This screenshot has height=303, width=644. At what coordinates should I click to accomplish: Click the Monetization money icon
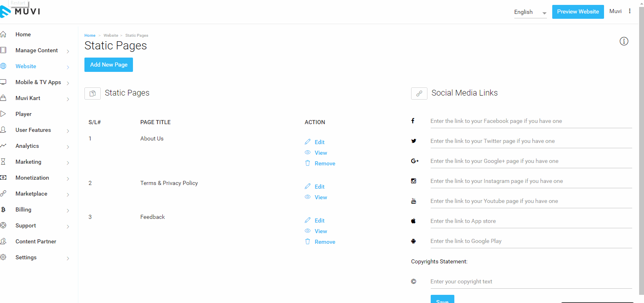[x=3, y=178]
